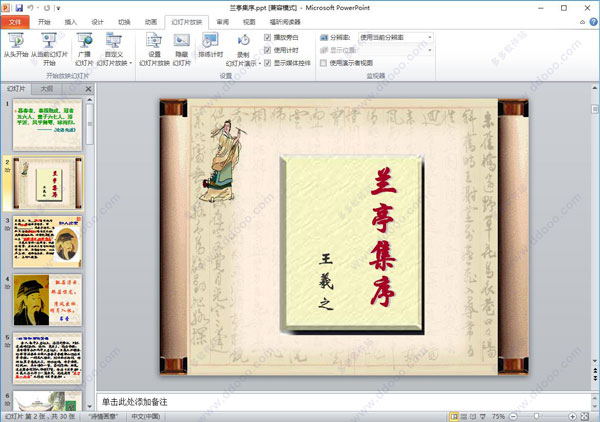Image resolution: width=600 pixels, height=422 pixels.
Task: Click the save icon in quick access toolbar
Action: pyautogui.click(x=19, y=7)
